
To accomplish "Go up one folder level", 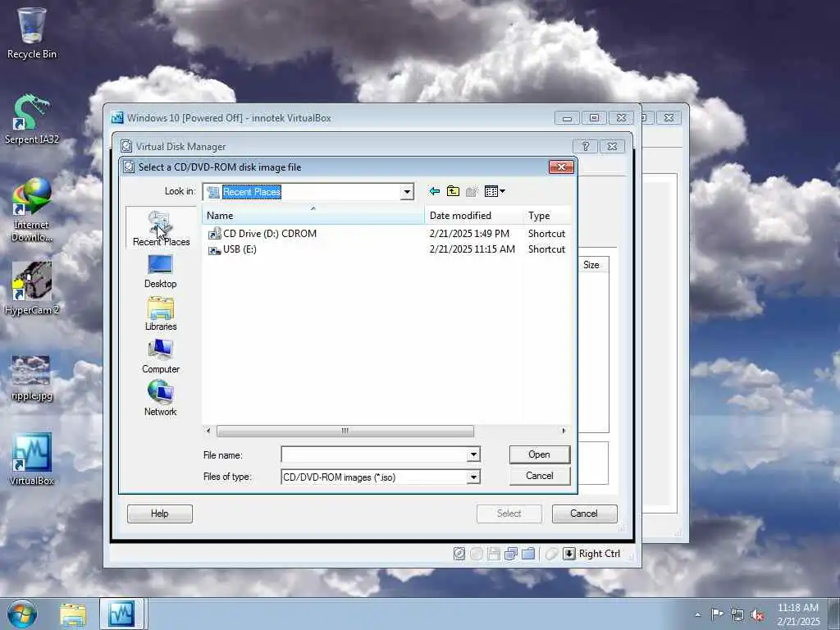I will click(453, 191).
